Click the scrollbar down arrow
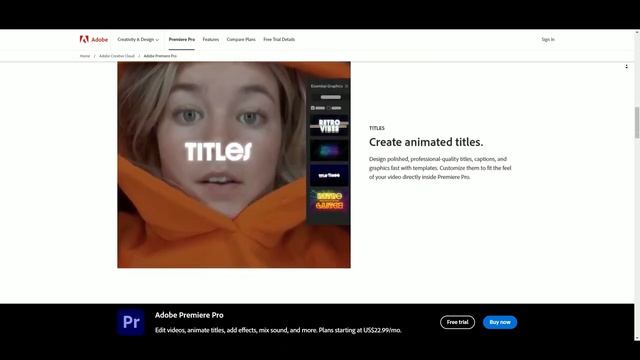The width and height of the screenshot is (640, 360). pyautogui.click(x=637, y=338)
